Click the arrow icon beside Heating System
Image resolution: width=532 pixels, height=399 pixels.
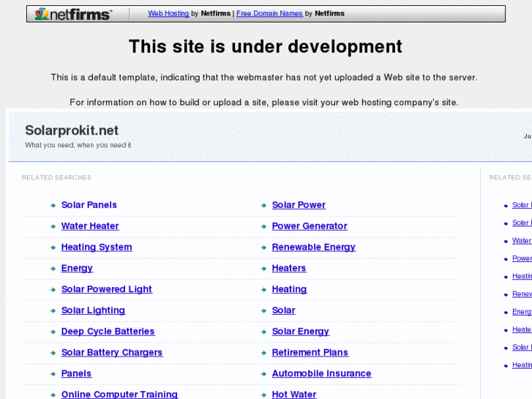tap(53, 247)
